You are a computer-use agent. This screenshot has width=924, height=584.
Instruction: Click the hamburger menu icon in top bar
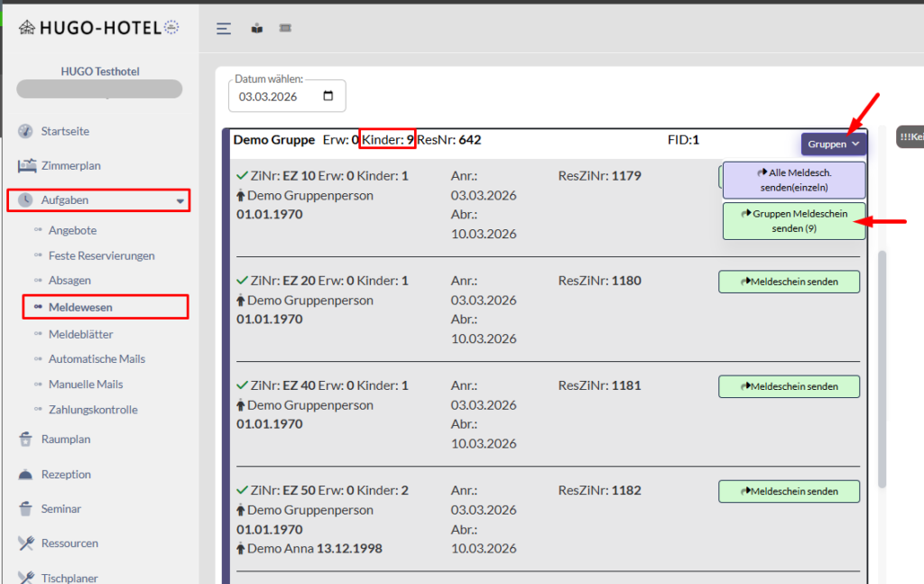click(x=225, y=28)
